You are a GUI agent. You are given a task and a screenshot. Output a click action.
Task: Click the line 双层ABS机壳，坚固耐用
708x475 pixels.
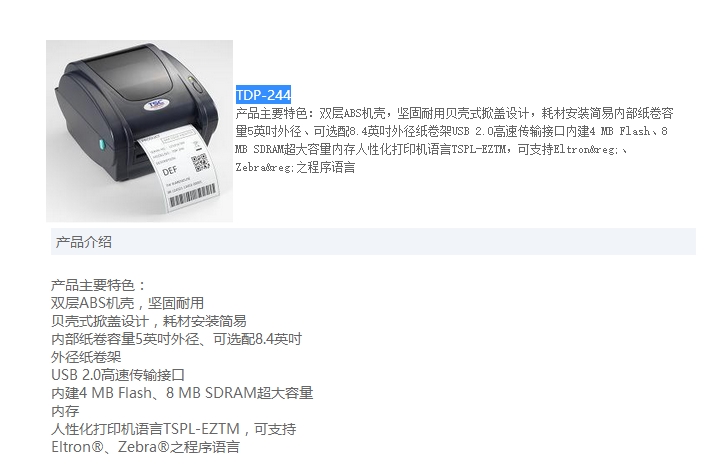(127, 303)
